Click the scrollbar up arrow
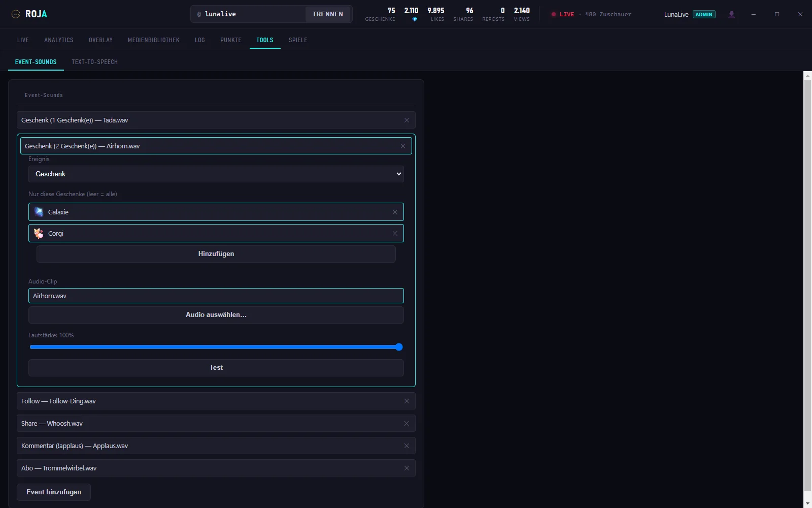Screen dimensions: 812x508 point(808,76)
